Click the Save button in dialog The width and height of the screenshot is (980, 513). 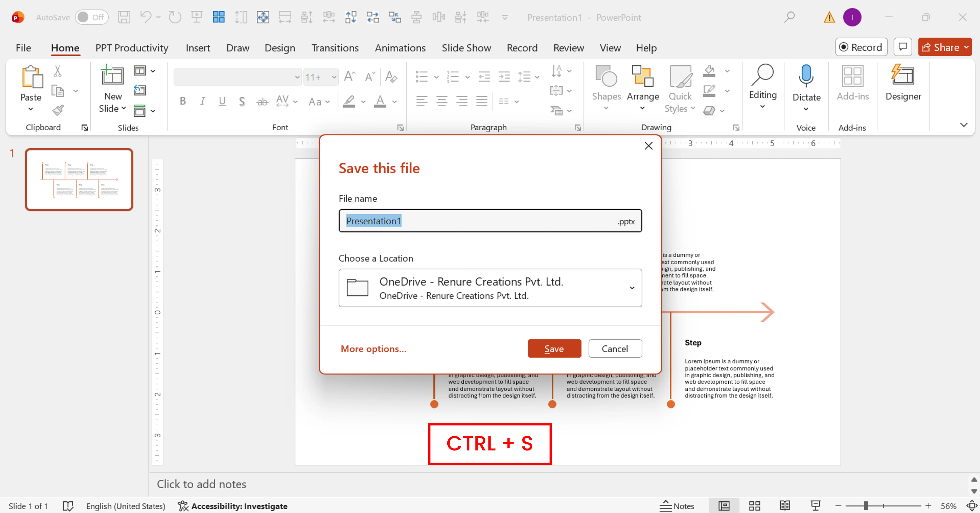(x=554, y=348)
